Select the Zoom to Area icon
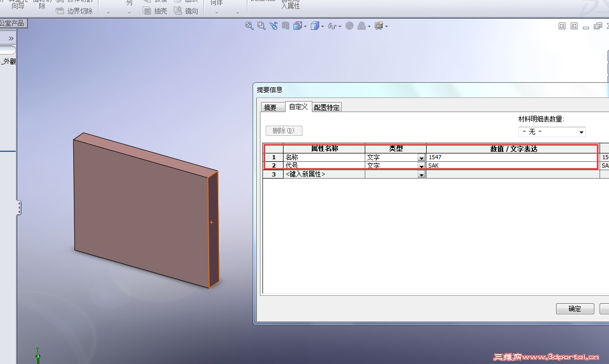The height and width of the screenshot is (364, 609). click(262, 26)
